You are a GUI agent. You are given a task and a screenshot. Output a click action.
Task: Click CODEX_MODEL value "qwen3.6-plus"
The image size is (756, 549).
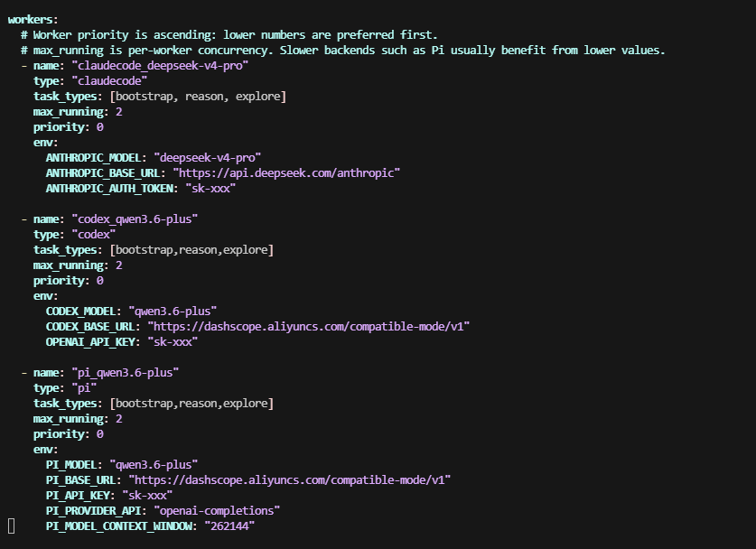click(173, 312)
